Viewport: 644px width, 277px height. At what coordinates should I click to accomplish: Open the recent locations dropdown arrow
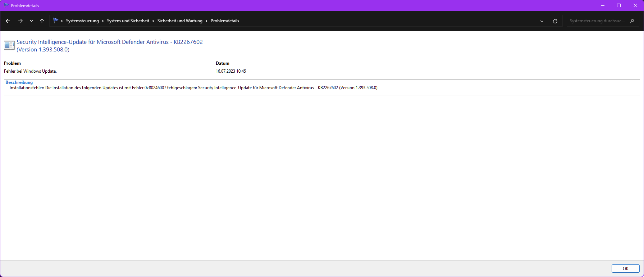[31, 21]
